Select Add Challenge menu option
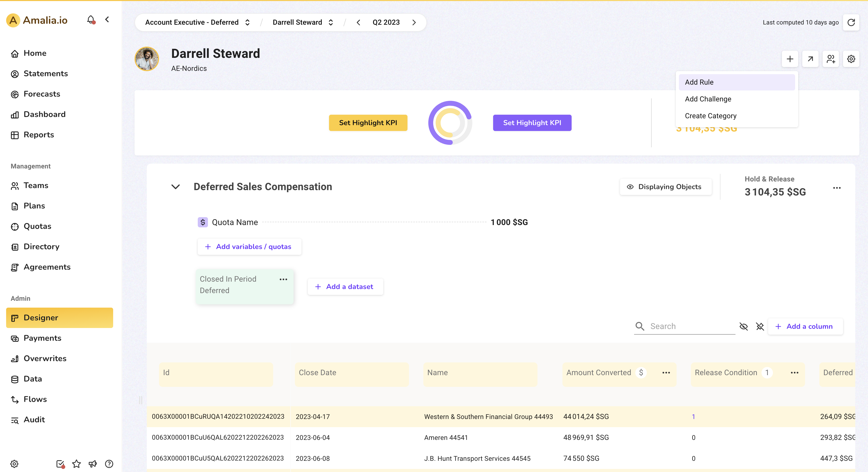This screenshot has width=868, height=472. [x=708, y=99]
